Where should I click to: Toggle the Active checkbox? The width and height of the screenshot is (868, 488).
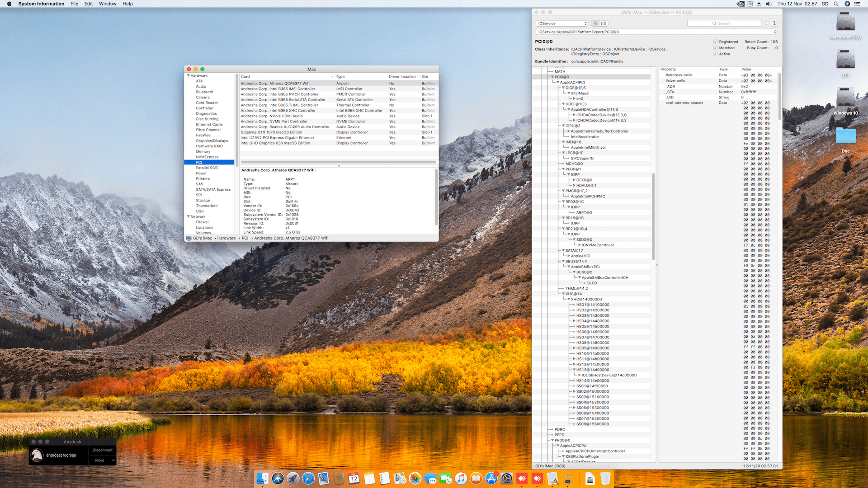(716, 54)
